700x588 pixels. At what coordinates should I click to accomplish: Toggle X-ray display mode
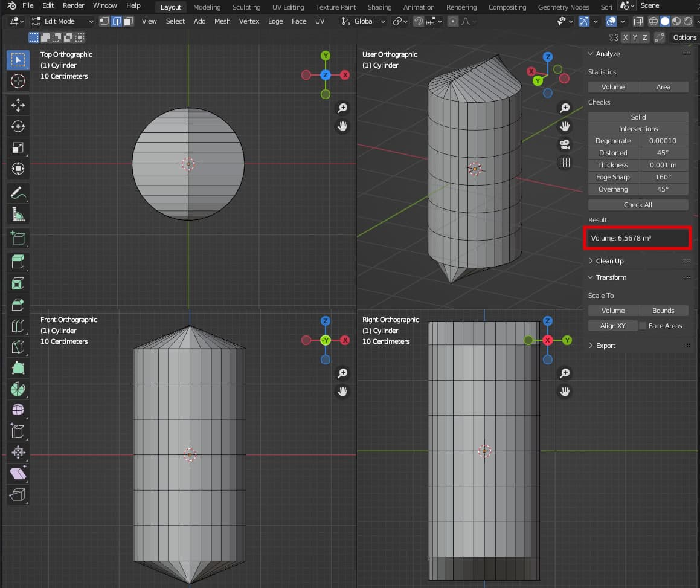click(x=638, y=21)
